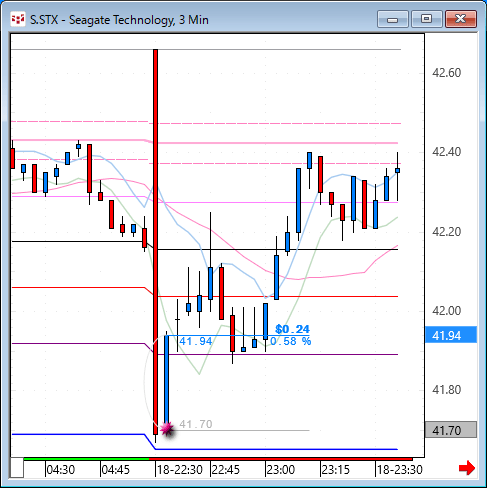Click the 04:45 time axis label
Viewport: 487px width, 488px height.
(116, 470)
